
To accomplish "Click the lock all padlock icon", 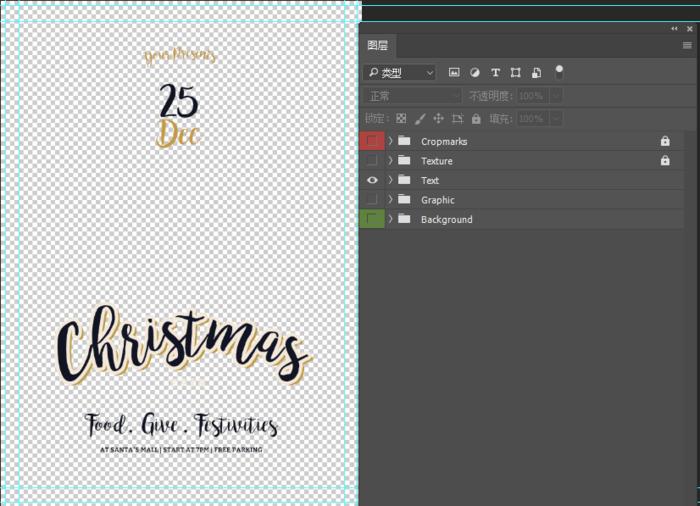I will click(476, 119).
